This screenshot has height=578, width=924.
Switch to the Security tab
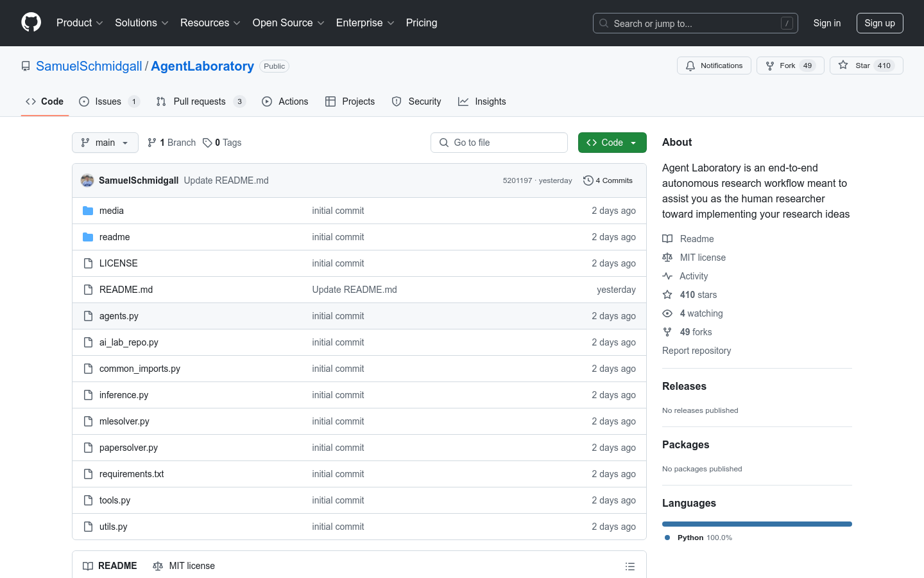[416, 101]
